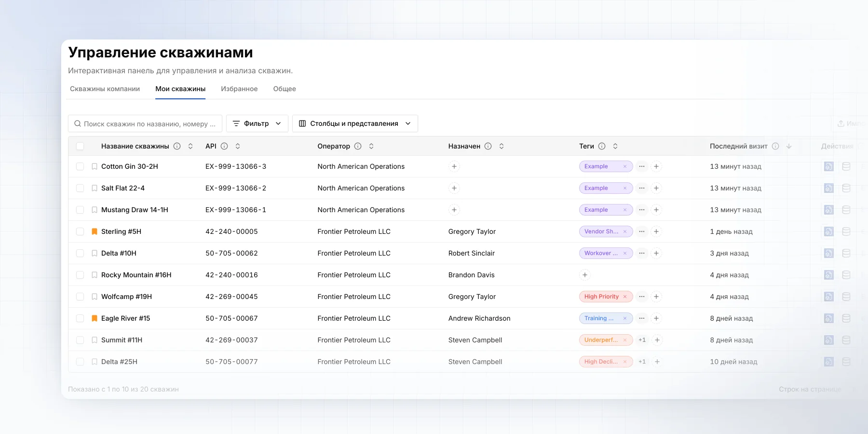The width and height of the screenshot is (868, 434).
Task: Select the Cotton Gin 30-2H row checkbox
Action: (80, 166)
